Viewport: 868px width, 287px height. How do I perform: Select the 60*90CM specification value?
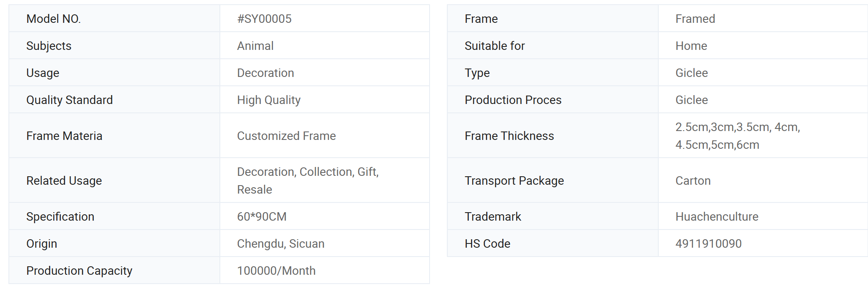tap(262, 216)
